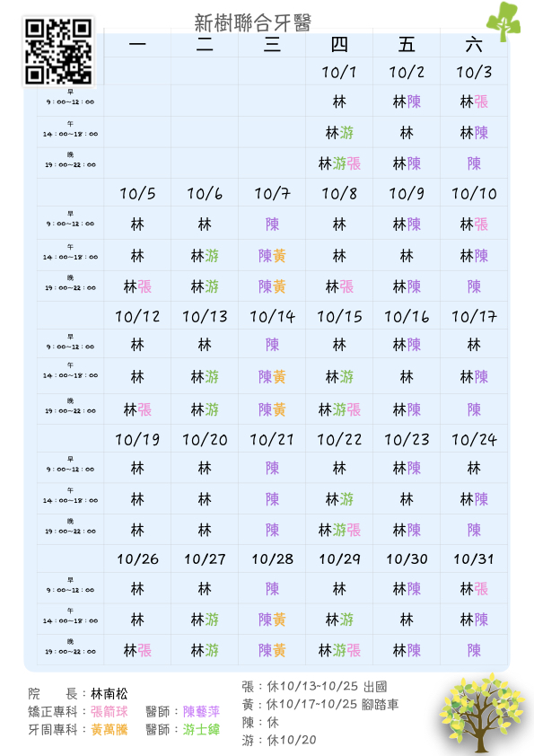Click the 10/24 date cell
Viewport: 534px width, 756px height.
click(x=474, y=440)
